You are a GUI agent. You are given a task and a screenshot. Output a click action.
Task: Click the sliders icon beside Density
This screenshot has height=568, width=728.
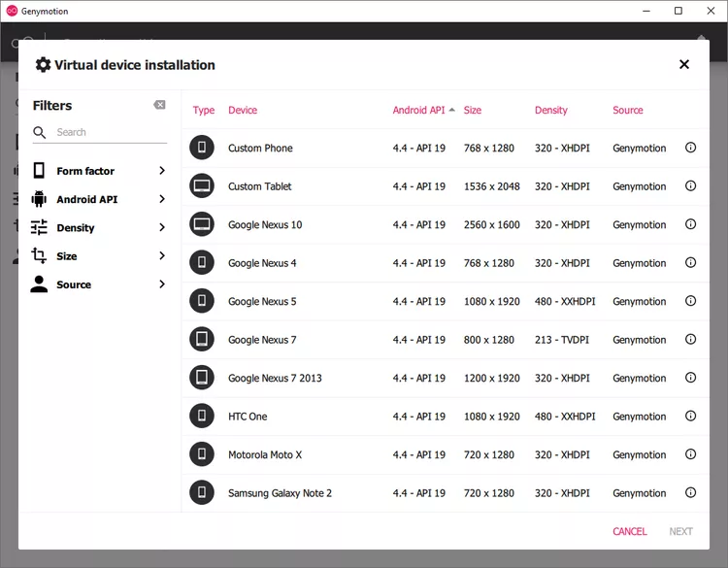39,227
